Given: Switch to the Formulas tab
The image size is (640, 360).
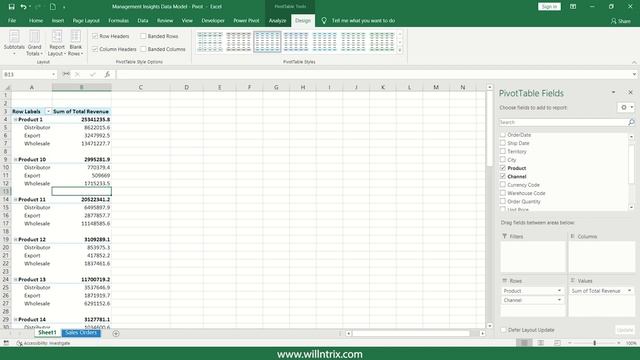Looking at the screenshot, I should tap(118, 20).
